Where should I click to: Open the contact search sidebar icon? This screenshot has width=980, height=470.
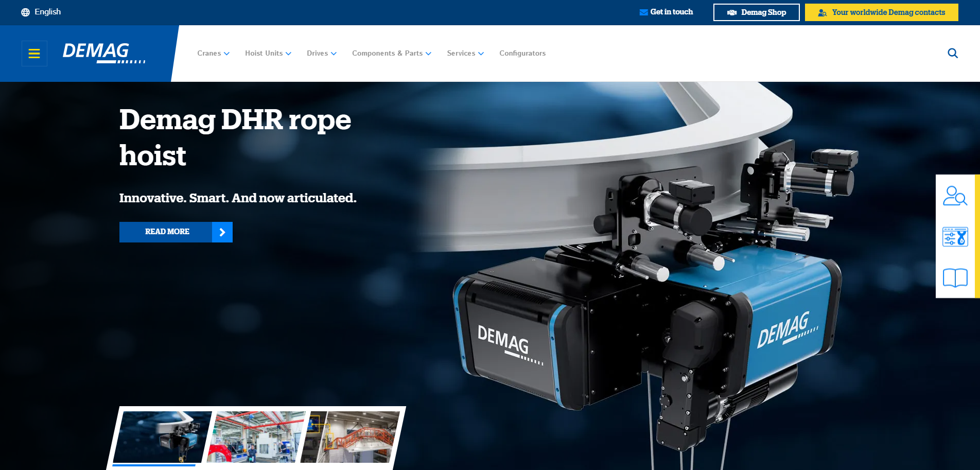click(955, 196)
